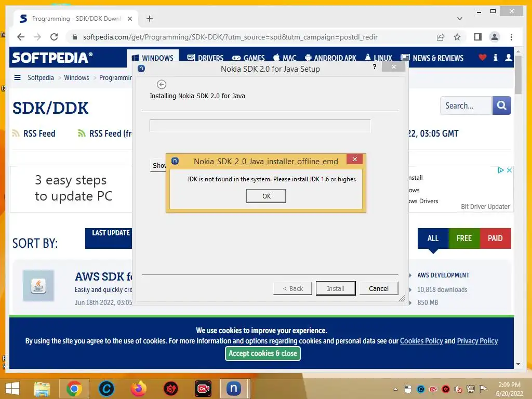
Task: Open the AWS SDK listing title
Action: pyautogui.click(x=103, y=276)
